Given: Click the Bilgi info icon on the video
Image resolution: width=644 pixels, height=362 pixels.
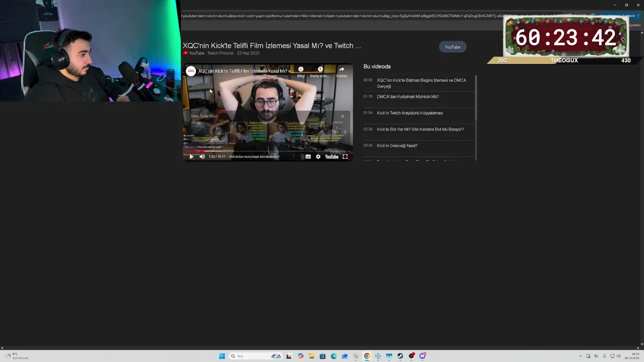Looking at the screenshot, I should pyautogui.click(x=300, y=69).
